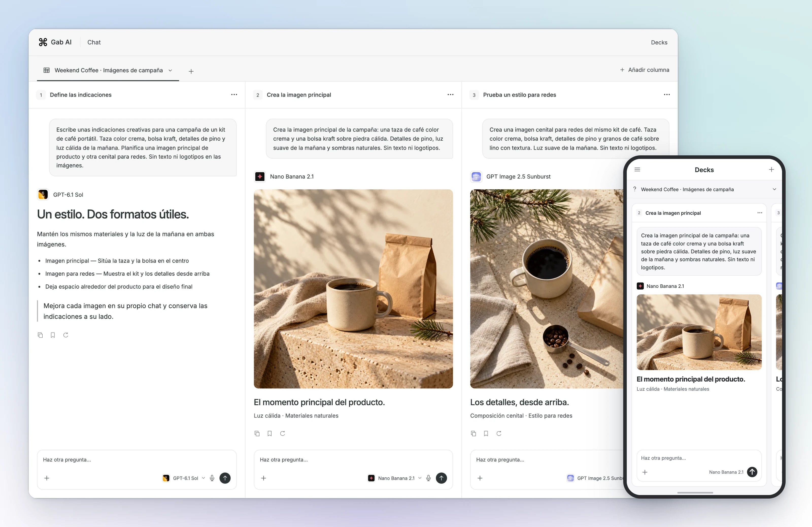Open the Chat tab in header
This screenshot has height=527, width=812.
point(94,42)
